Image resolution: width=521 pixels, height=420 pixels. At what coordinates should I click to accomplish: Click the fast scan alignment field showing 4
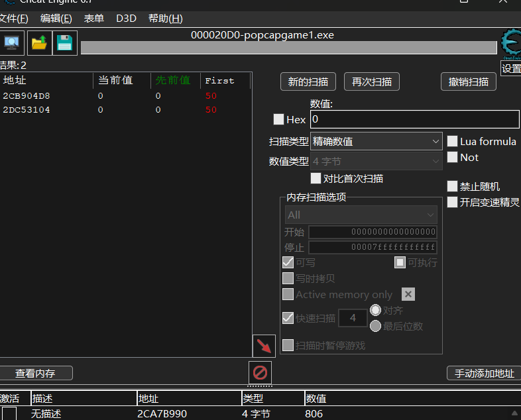click(353, 318)
